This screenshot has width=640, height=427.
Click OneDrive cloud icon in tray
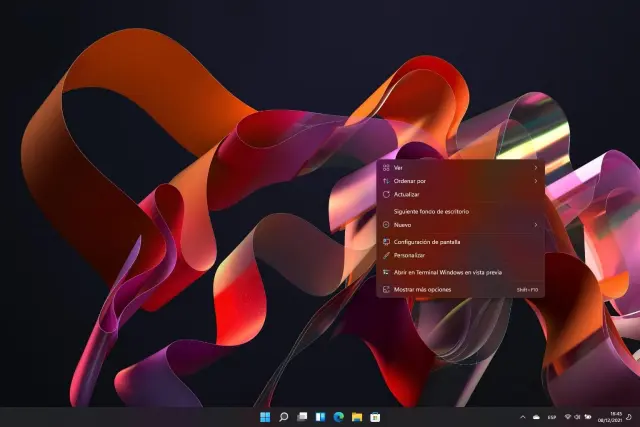pos(537,416)
